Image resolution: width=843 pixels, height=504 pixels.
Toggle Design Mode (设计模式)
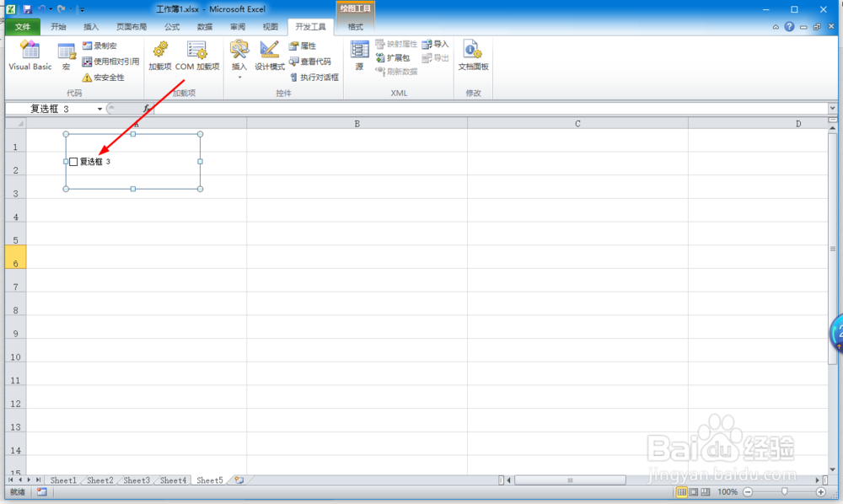pos(270,56)
